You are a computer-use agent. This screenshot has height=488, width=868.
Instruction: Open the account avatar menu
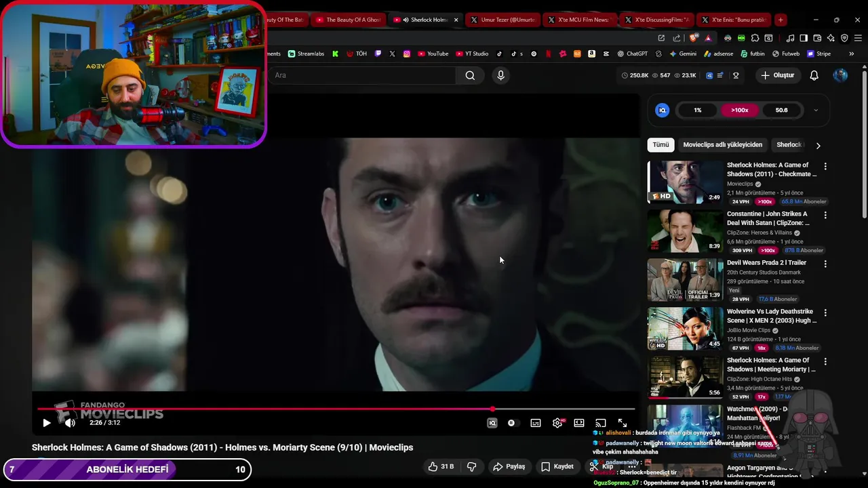point(840,75)
